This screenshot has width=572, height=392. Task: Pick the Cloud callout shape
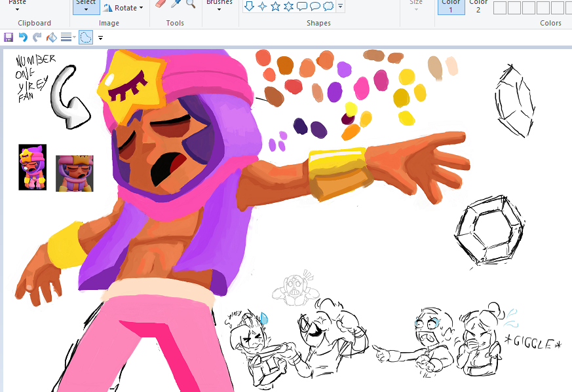tap(328, 6)
